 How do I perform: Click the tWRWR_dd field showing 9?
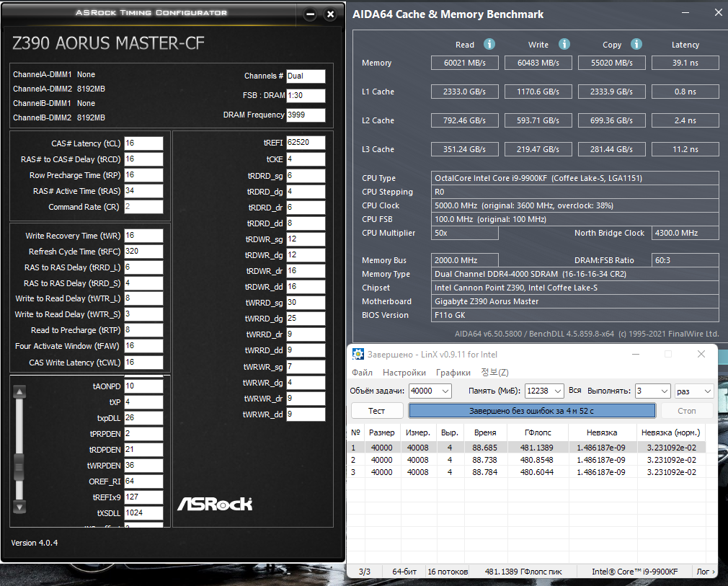tap(306, 414)
